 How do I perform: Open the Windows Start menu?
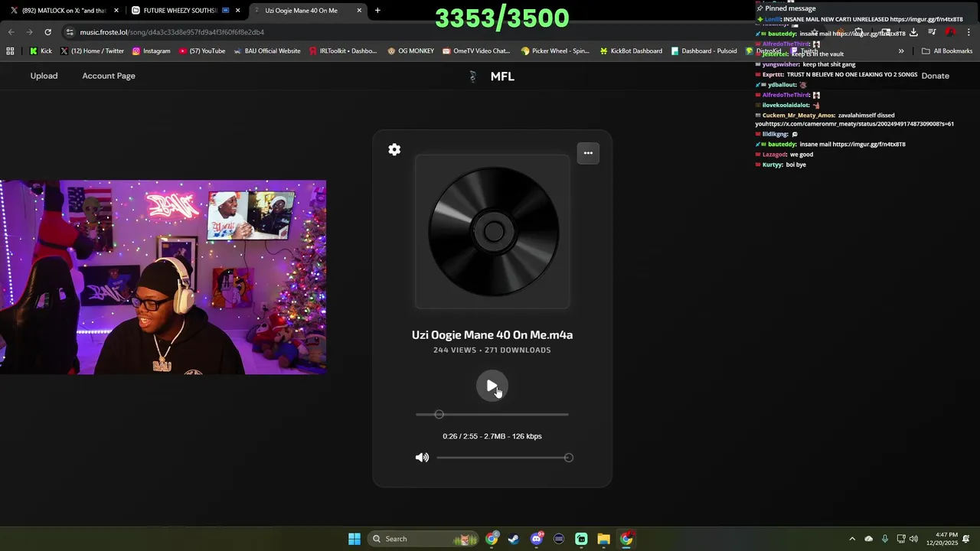click(354, 539)
